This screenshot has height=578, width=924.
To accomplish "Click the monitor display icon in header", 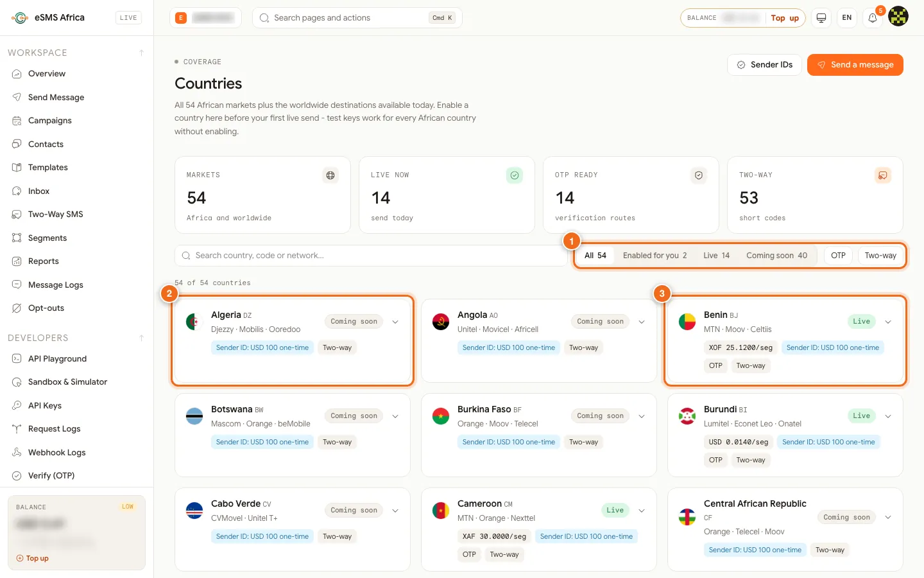I will (821, 18).
